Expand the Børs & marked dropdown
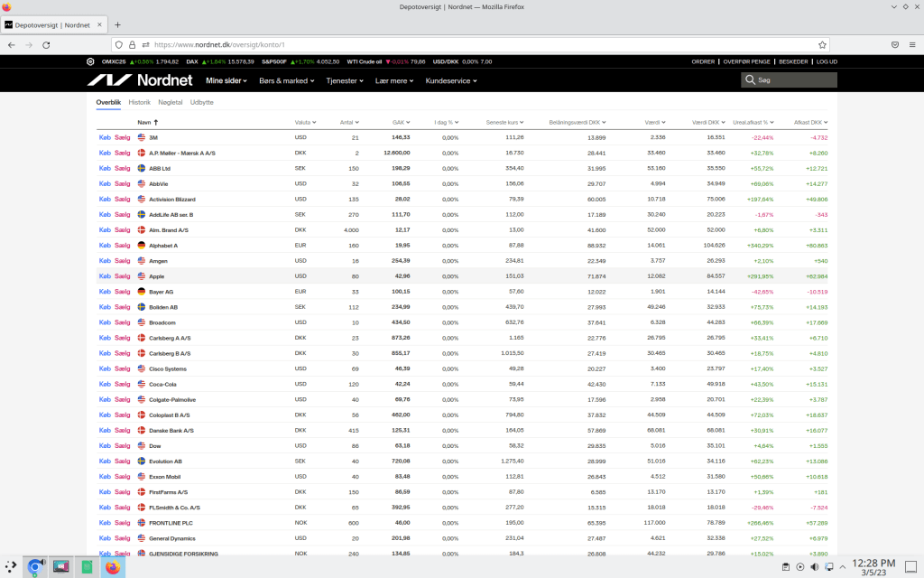 (287, 80)
